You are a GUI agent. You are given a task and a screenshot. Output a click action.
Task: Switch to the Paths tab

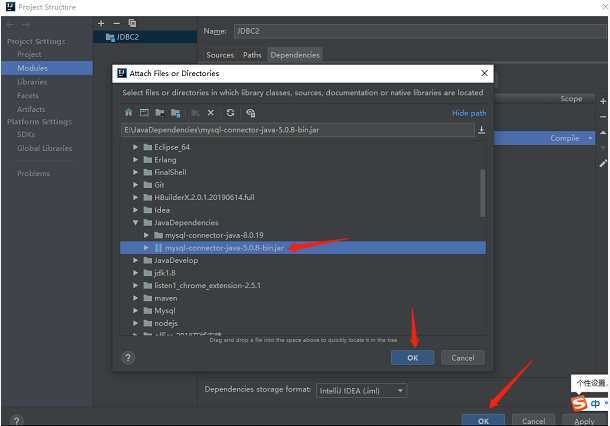(252, 55)
